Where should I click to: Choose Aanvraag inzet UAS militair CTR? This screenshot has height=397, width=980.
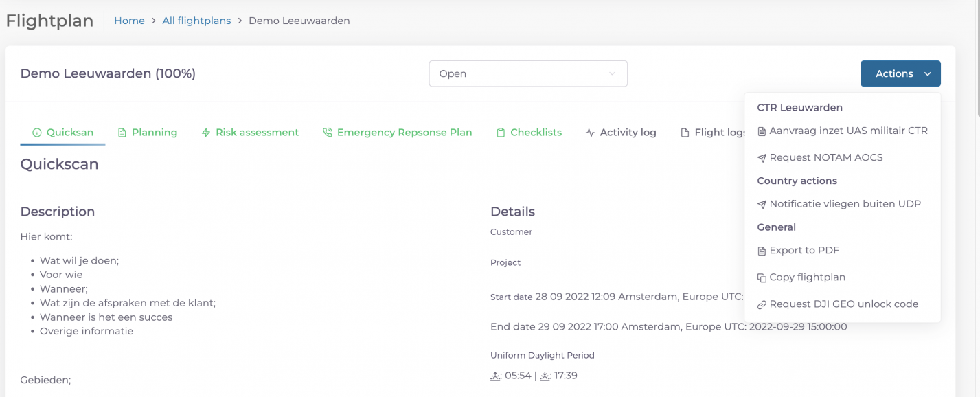(847, 131)
